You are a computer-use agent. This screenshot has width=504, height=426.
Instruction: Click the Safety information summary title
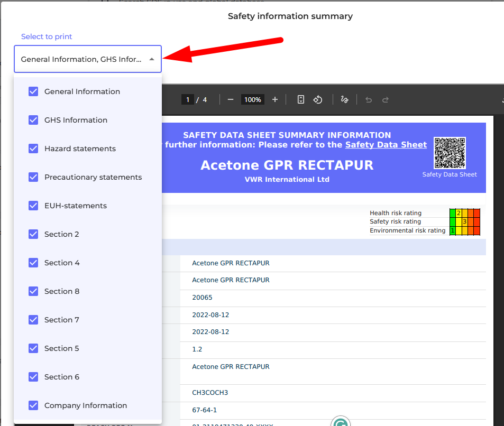pos(290,16)
